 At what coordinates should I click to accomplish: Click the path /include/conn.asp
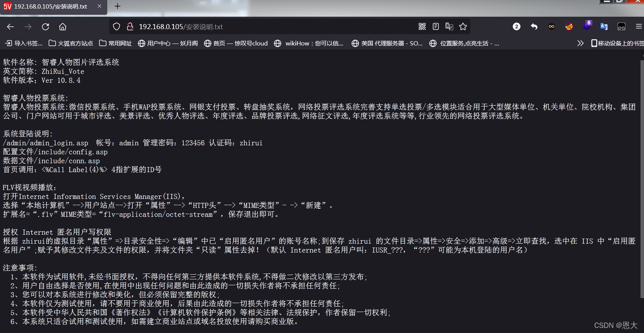[x=67, y=161]
